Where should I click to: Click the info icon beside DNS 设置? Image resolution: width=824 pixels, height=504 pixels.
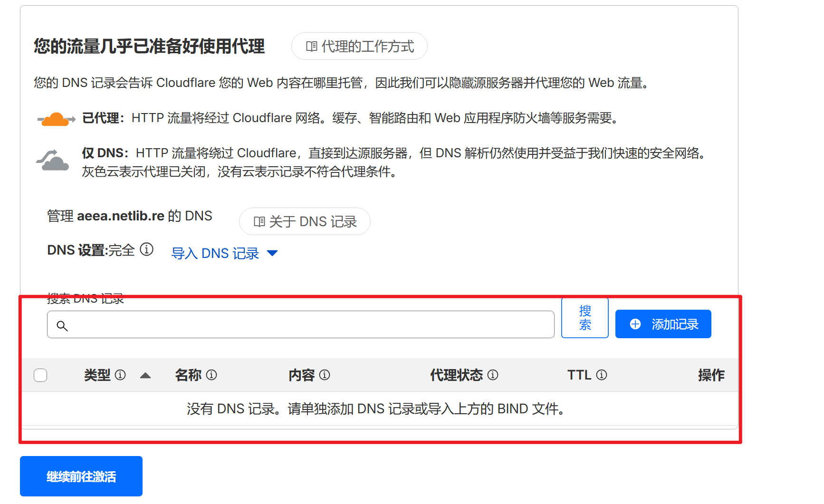[147, 249]
